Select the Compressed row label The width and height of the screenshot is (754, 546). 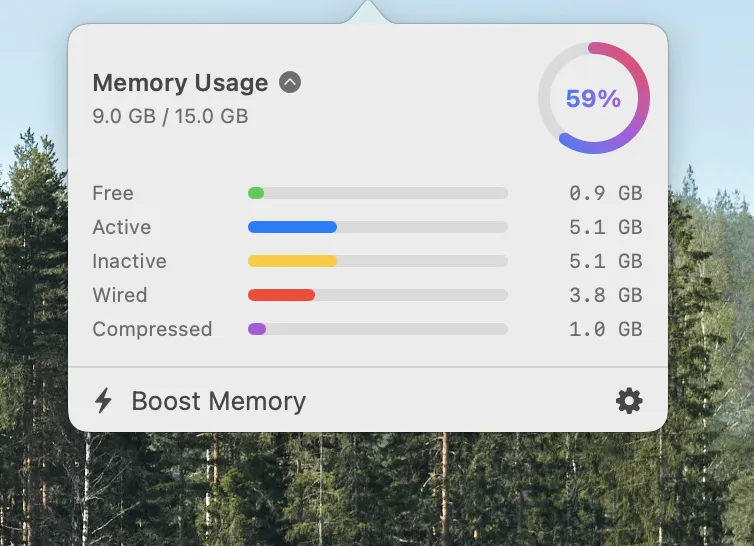coord(152,329)
